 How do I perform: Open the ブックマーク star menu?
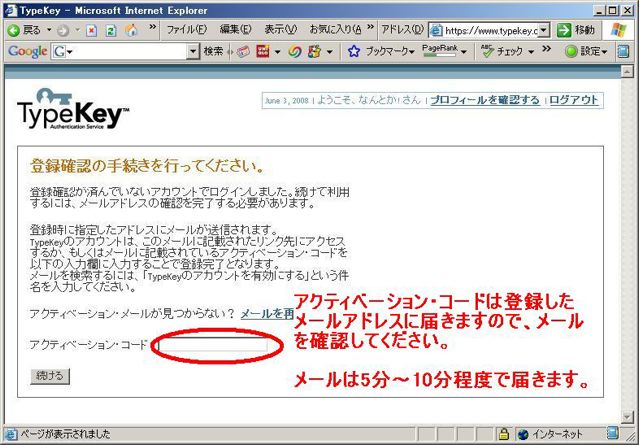[380, 51]
